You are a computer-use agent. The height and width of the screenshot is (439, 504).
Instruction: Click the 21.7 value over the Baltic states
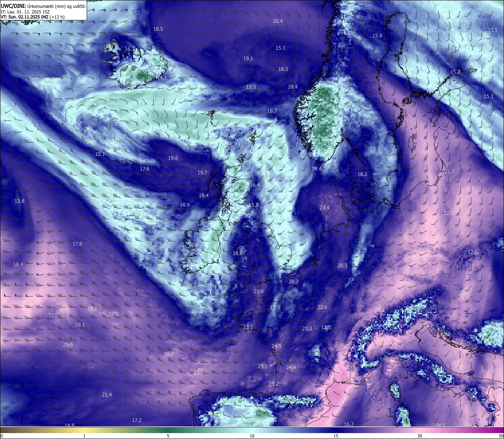[x=449, y=171]
